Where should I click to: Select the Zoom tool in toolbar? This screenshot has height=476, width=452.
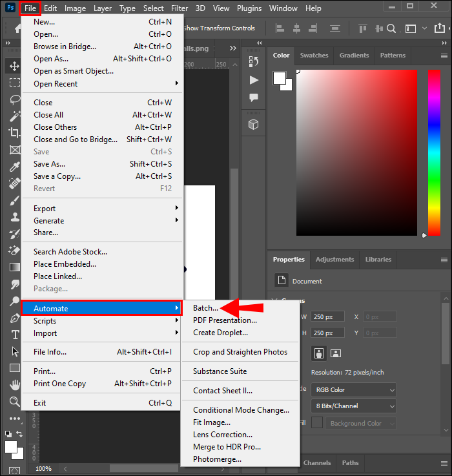tap(15, 402)
